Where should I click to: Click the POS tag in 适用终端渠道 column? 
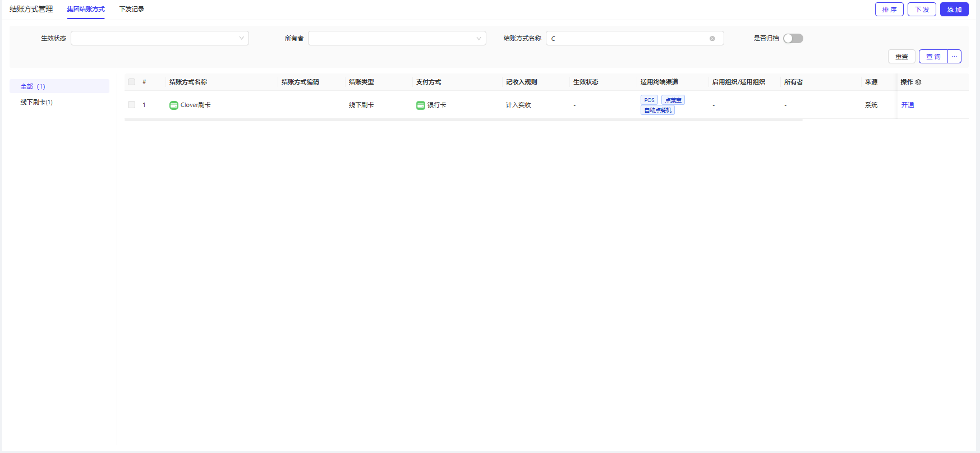tap(649, 100)
